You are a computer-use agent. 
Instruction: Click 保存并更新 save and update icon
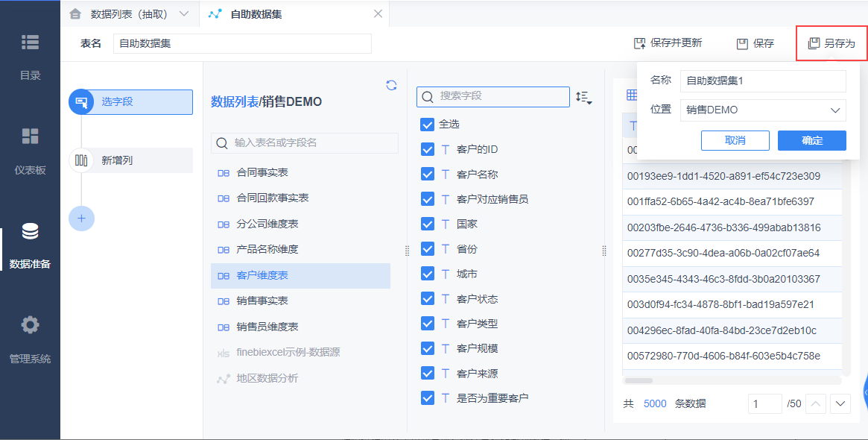pos(639,43)
